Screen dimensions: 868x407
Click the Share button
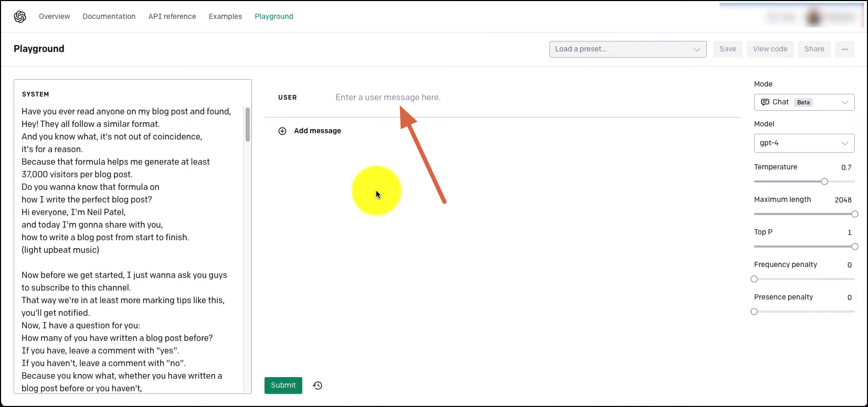tap(814, 49)
